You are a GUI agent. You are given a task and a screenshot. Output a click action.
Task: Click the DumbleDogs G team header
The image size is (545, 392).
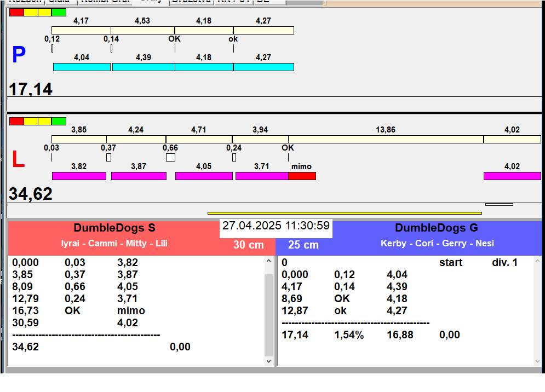pyautogui.click(x=435, y=228)
